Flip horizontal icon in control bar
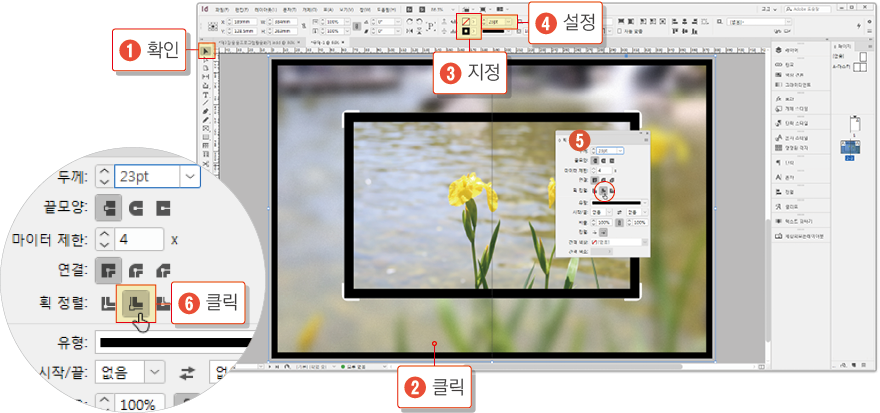The image size is (880, 413). (x=409, y=31)
